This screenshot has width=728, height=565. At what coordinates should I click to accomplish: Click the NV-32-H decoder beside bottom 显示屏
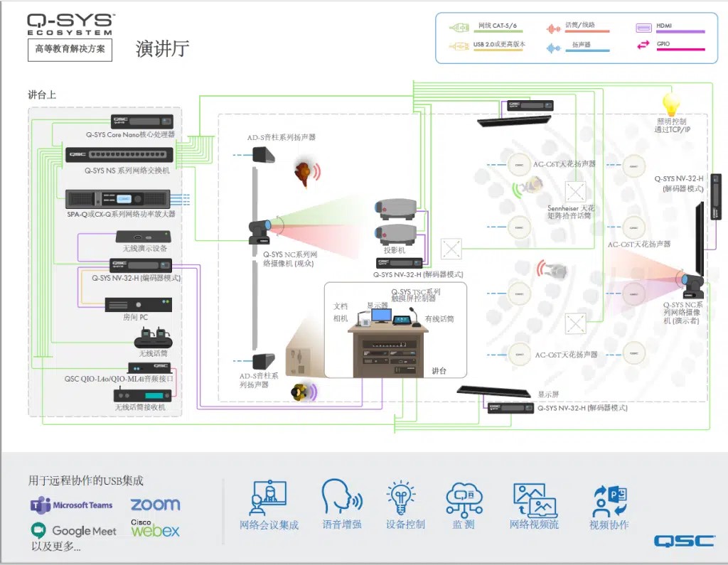tap(510, 408)
